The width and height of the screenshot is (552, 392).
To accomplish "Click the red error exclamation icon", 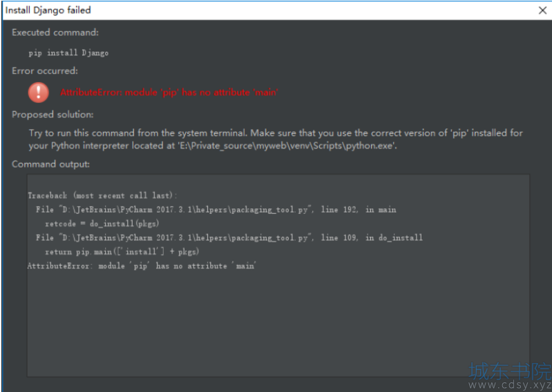I will (x=39, y=92).
